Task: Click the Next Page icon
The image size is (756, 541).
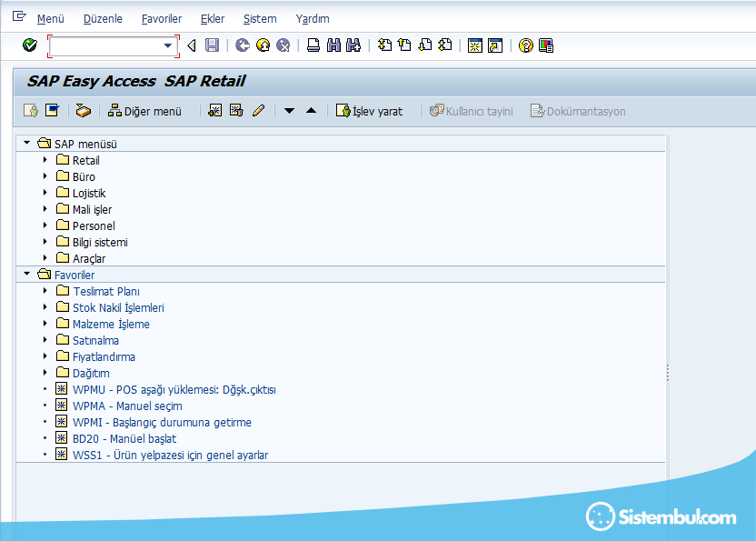Action: click(x=424, y=45)
